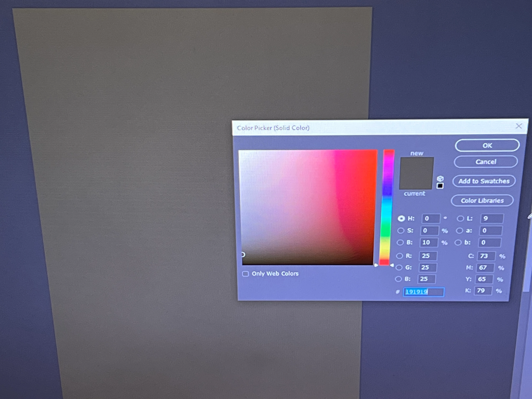This screenshot has height=399, width=532.
Task: Click the web-safe color cube icon
Action: pos(440,179)
